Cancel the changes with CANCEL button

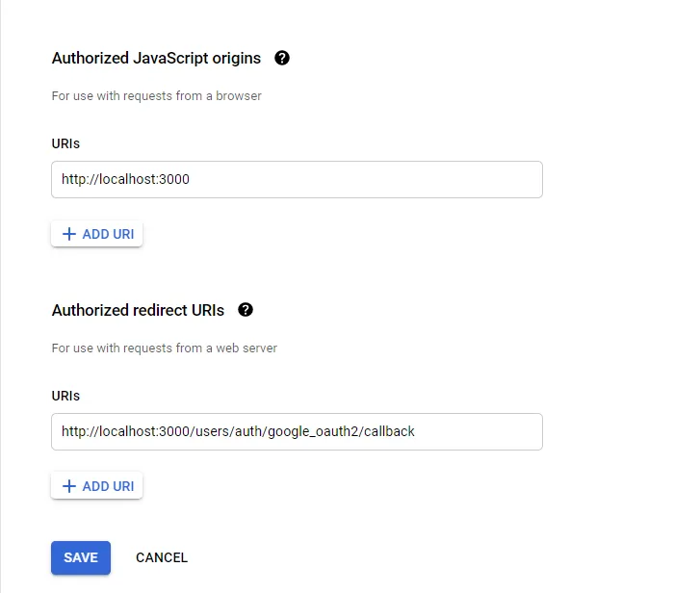[162, 557]
